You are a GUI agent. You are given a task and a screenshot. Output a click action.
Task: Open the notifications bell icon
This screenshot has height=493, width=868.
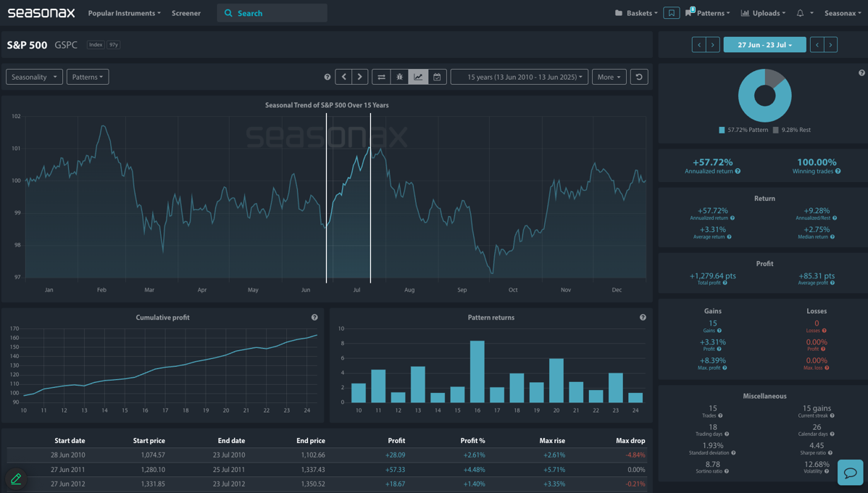tap(800, 13)
